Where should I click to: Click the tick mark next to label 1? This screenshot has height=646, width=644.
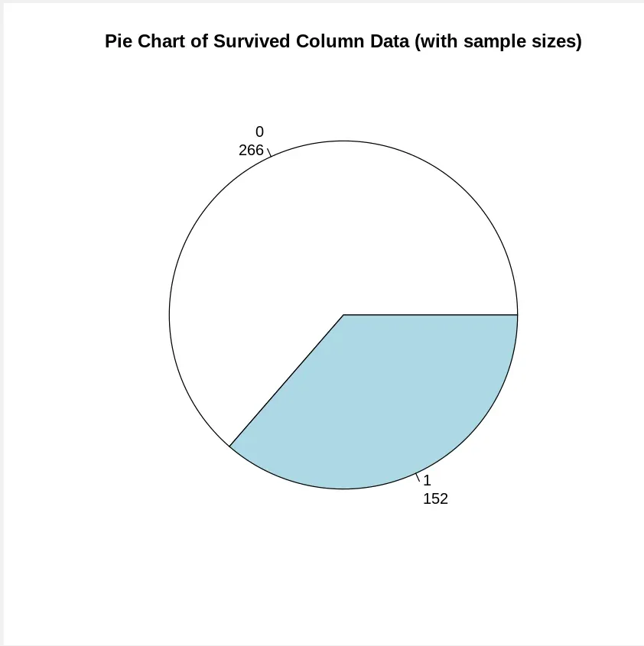[418, 477]
